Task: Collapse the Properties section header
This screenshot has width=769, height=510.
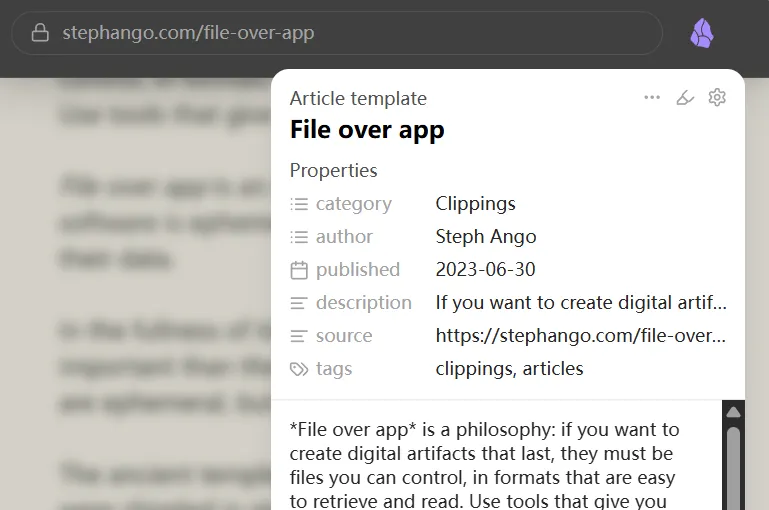Action: pos(333,170)
